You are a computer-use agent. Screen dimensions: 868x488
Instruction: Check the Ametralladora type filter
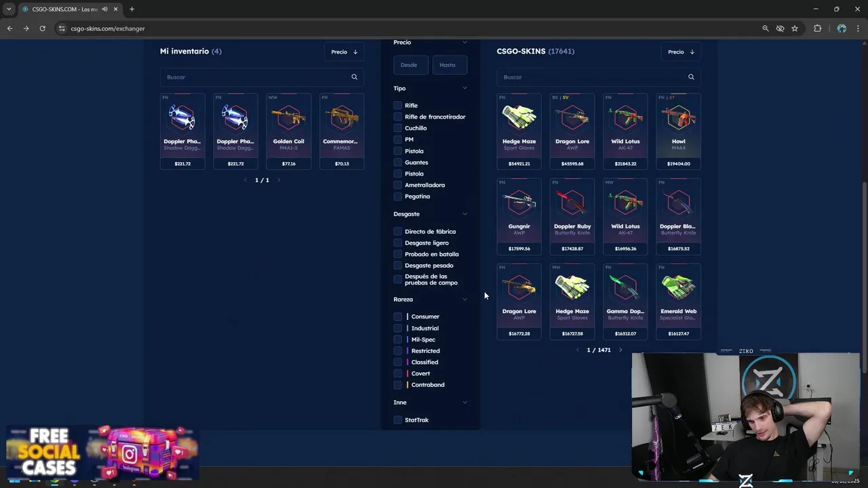click(x=398, y=184)
